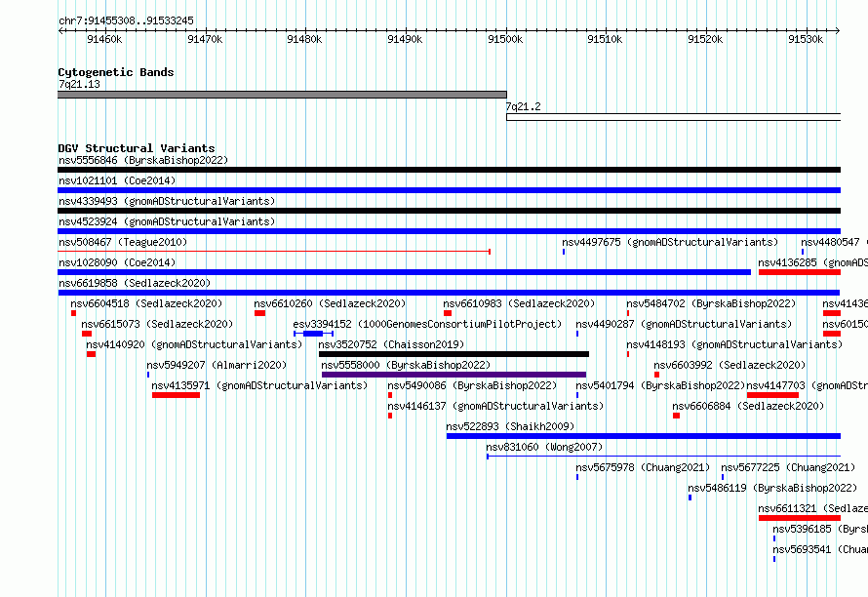Click the red nsv4135971 variant bar
Viewport: 868px width, 597px height.
(176, 395)
